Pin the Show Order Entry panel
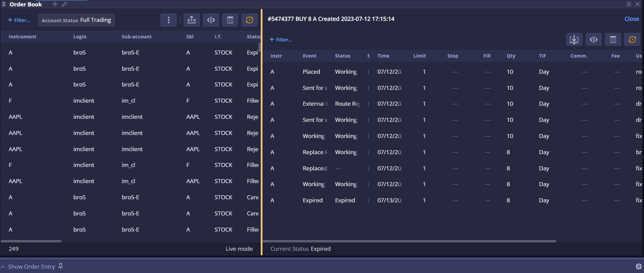Screen dimensions: 644x273 click(61, 266)
